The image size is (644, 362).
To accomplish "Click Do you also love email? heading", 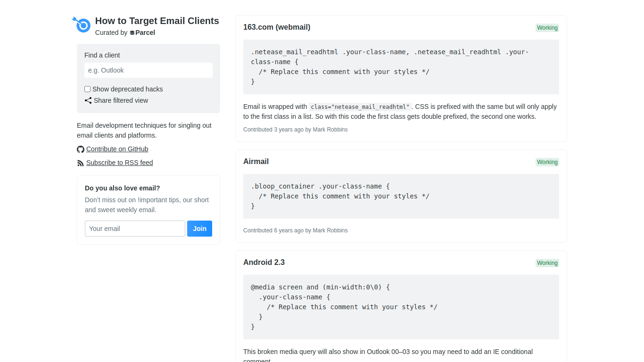I will (x=123, y=188).
